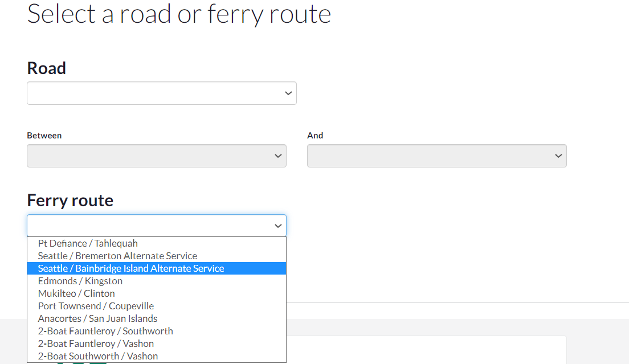Open the Road dropdown

point(161,93)
